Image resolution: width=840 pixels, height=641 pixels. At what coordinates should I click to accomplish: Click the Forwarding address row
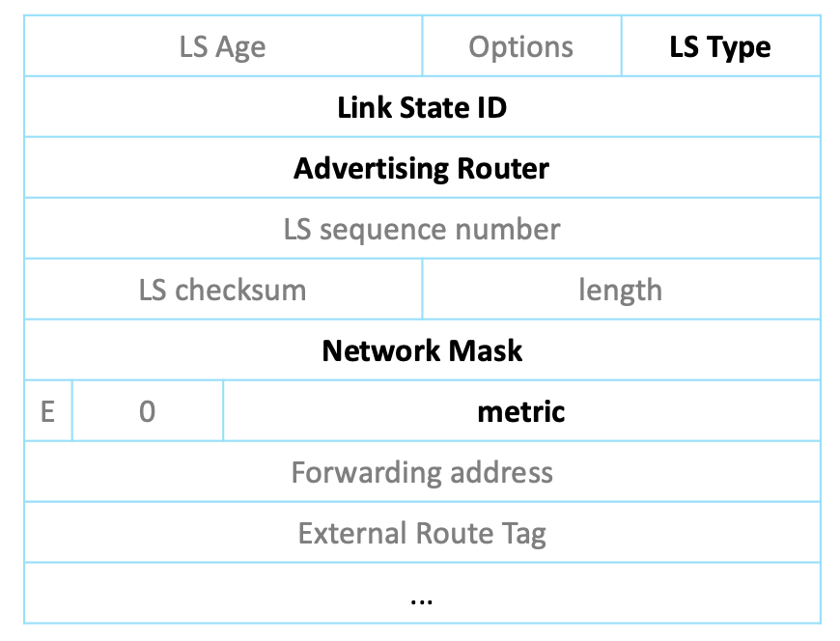[422, 472]
